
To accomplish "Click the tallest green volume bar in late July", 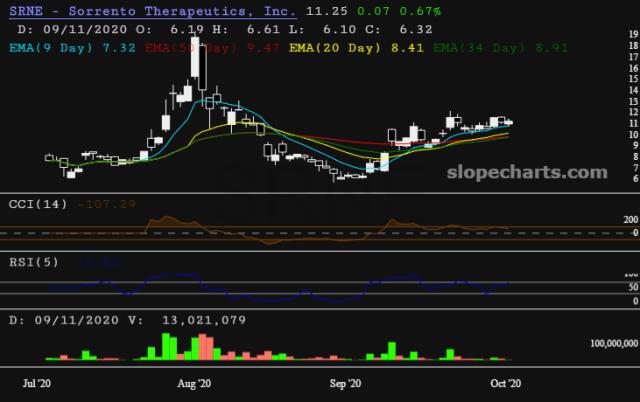I will 166,346.
